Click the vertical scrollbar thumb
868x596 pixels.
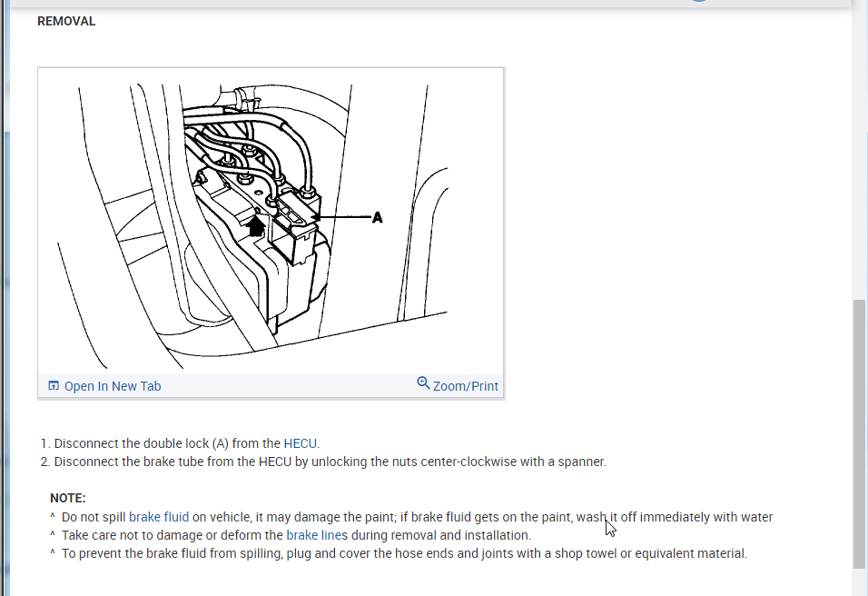(x=859, y=433)
